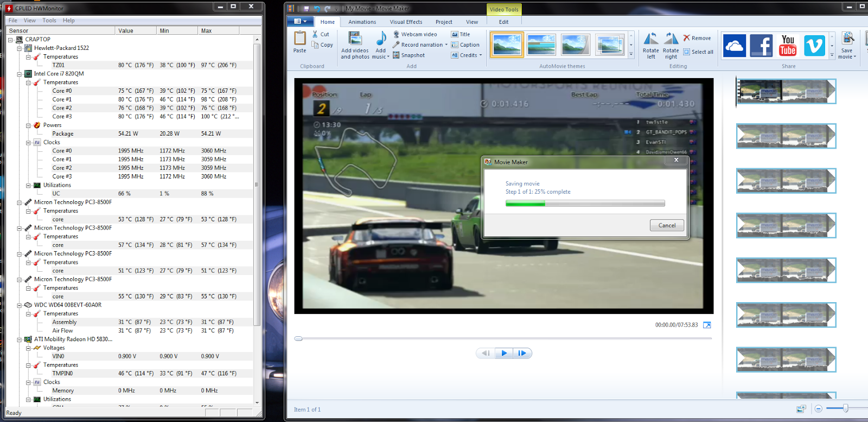Open full screen preview icon
Image resolution: width=868 pixels, height=422 pixels.
pos(707,325)
